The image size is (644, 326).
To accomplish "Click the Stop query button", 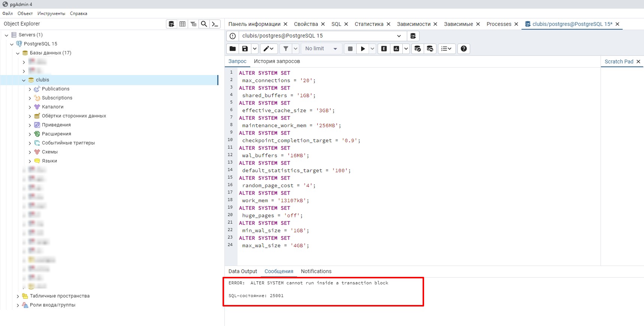I will coord(350,49).
